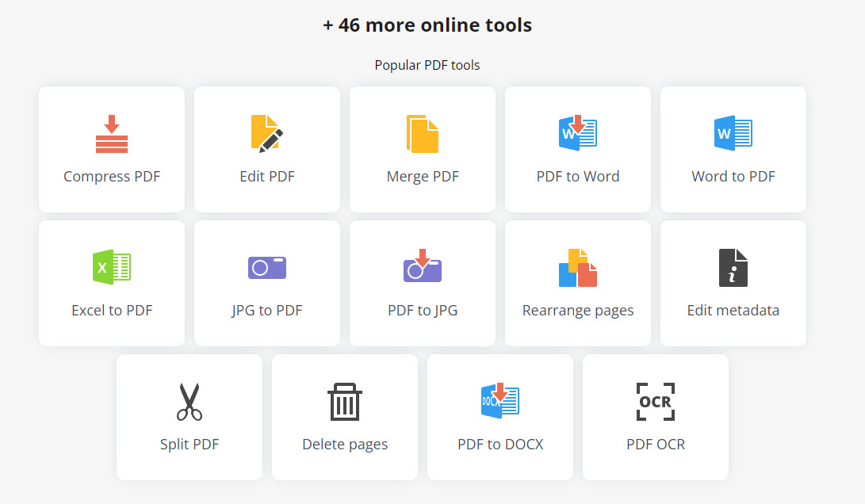Open the PDF OCR icon
Screen dimensions: 865x504
656,402
